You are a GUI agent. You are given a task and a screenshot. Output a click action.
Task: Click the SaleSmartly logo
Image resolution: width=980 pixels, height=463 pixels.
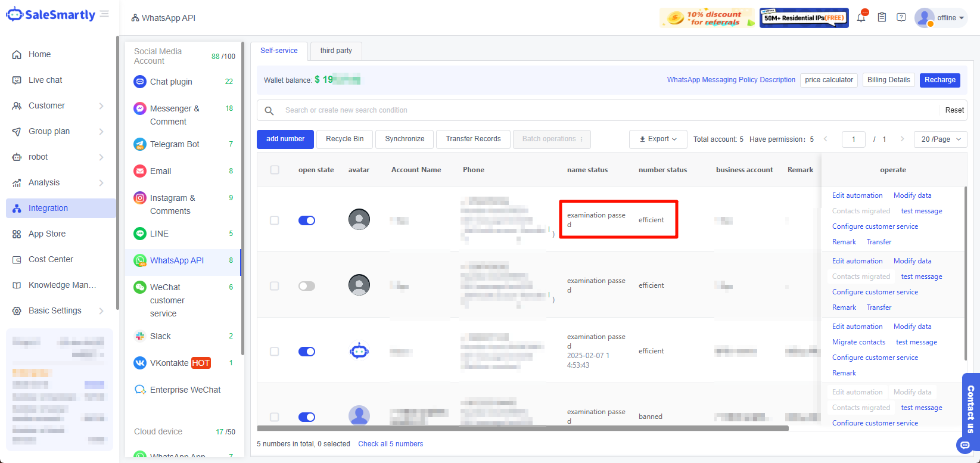coord(51,15)
